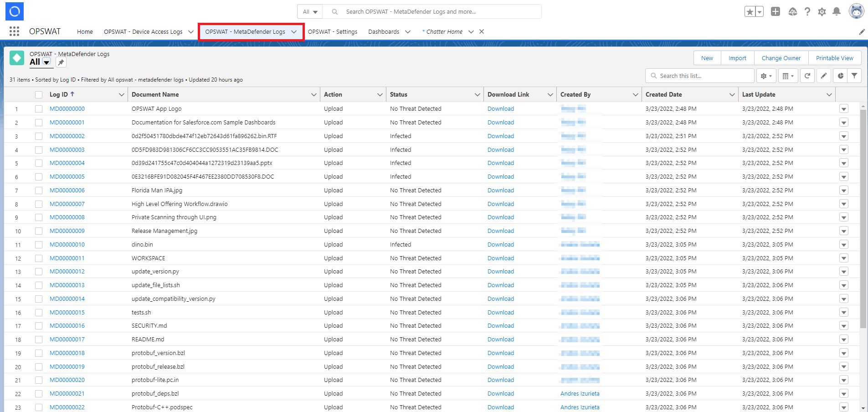Click the Salesforce org logo
The width and height of the screenshot is (868, 412).
click(x=15, y=11)
